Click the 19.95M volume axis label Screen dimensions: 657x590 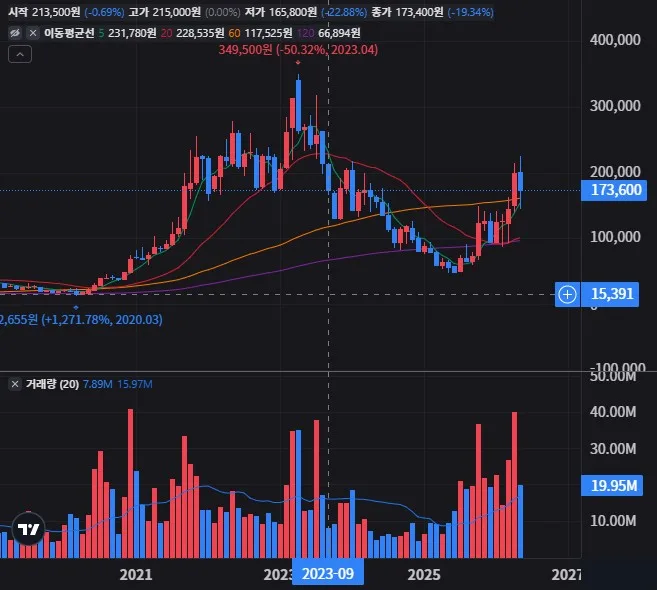[x=612, y=486]
